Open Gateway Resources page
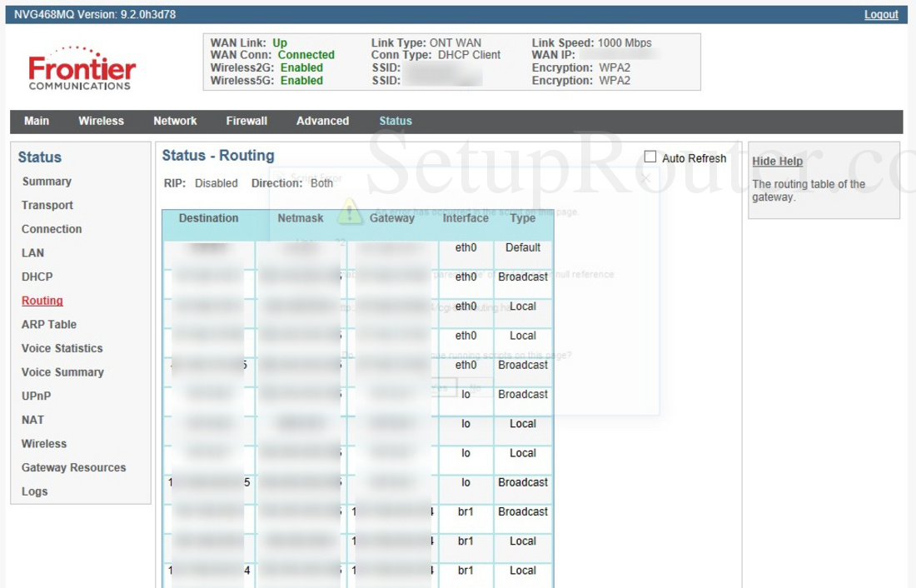Image resolution: width=916 pixels, height=588 pixels. (74, 468)
